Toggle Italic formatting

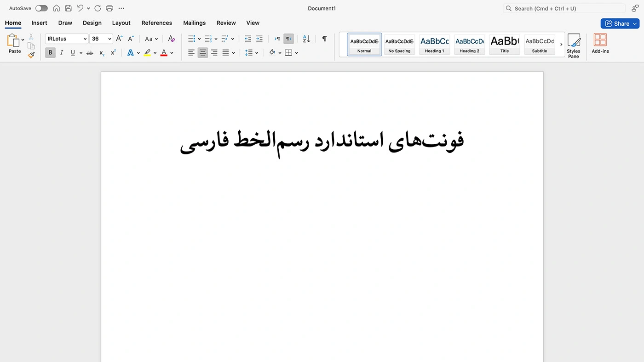pyautogui.click(x=62, y=53)
